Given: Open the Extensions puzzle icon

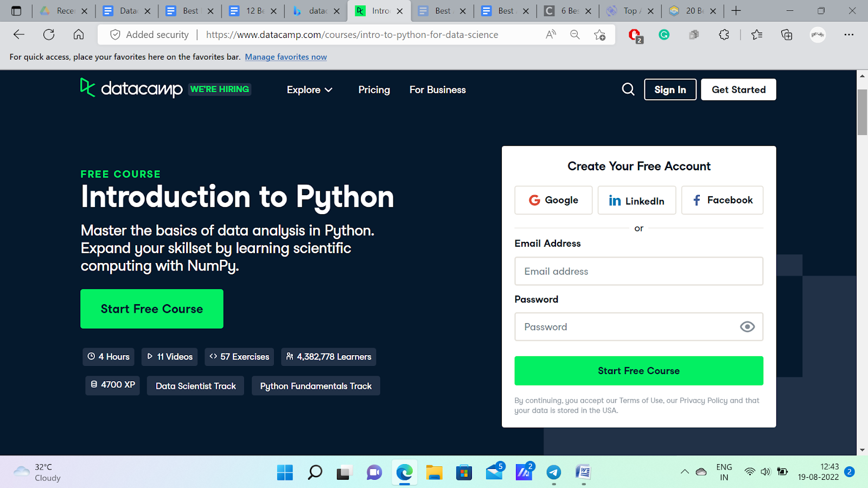Looking at the screenshot, I should point(724,35).
